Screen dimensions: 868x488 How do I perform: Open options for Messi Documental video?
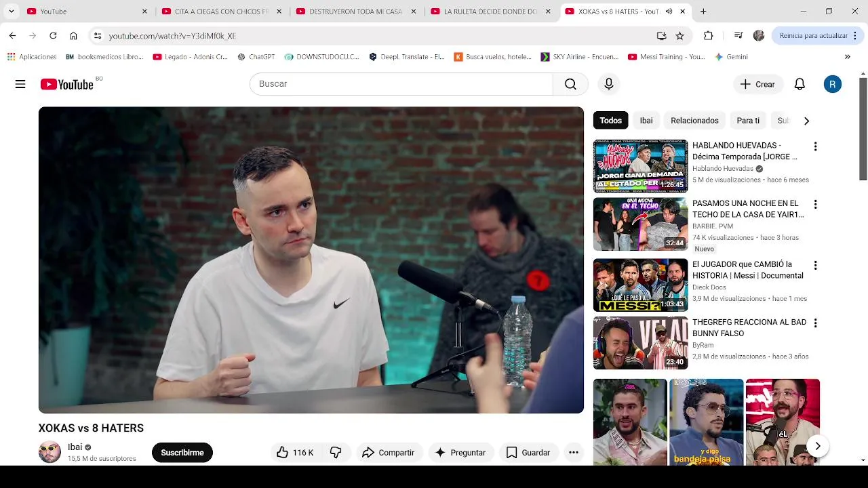815,265
